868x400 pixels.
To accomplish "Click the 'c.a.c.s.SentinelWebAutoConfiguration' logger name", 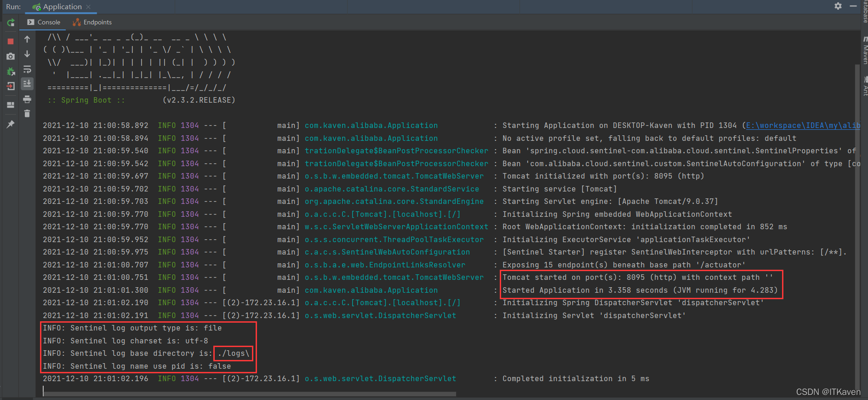I will pyautogui.click(x=387, y=252).
